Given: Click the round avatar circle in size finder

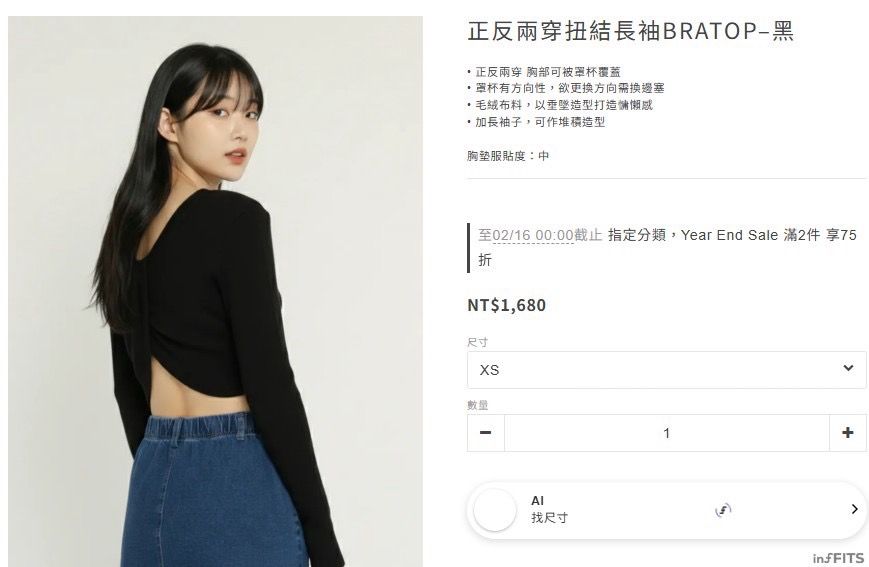Looking at the screenshot, I should 495,510.
